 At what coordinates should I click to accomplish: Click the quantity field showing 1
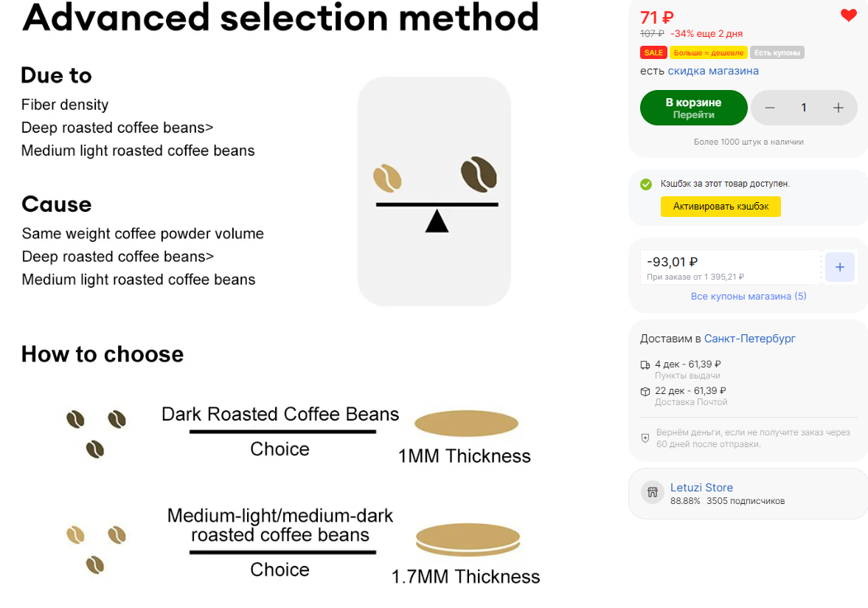click(x=804, y=108)
